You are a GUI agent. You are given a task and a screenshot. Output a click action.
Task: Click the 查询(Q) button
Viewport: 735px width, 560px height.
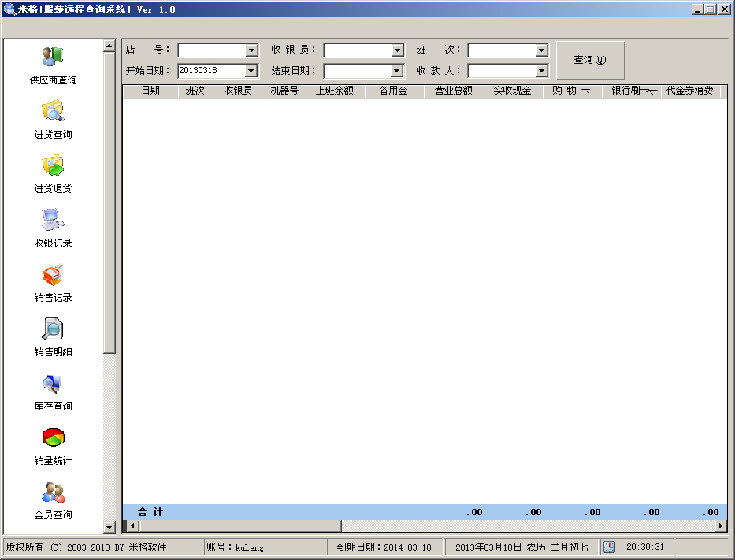click(590, 60)
